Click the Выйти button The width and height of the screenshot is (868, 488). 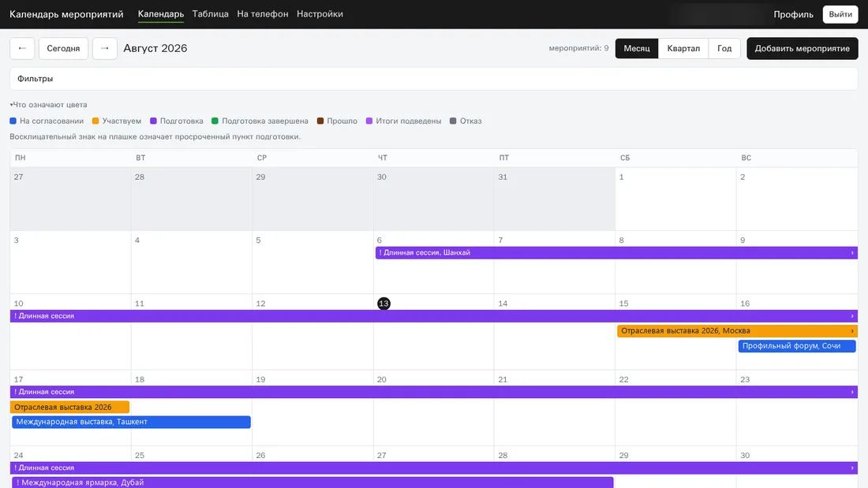click(840, 14)
